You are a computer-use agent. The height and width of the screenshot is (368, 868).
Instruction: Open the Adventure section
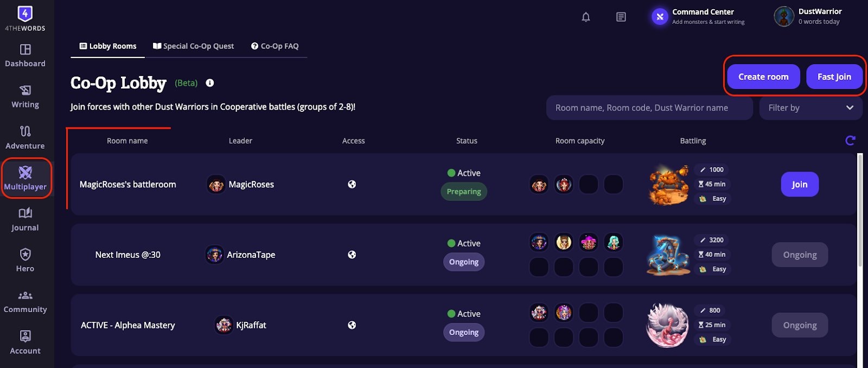(25, 138)
